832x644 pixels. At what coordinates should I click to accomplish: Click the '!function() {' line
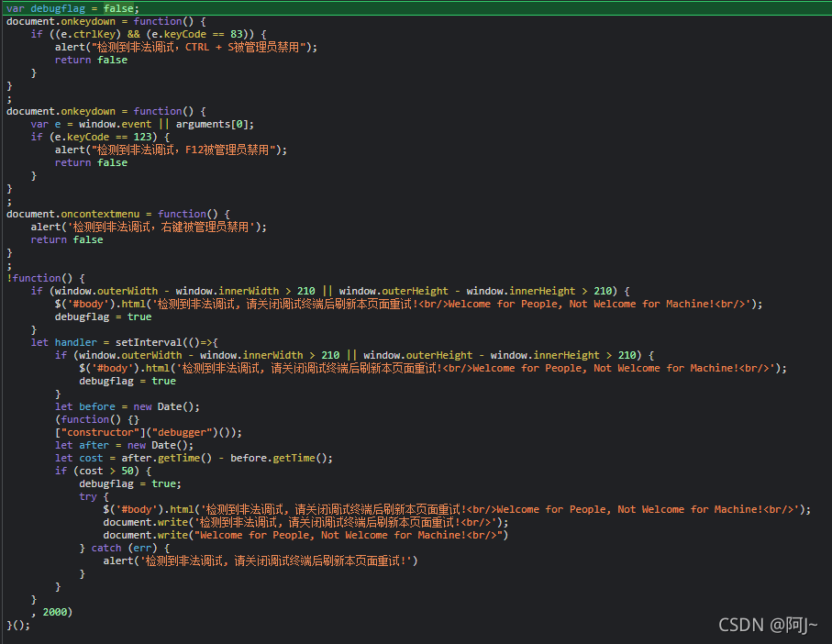46,279
